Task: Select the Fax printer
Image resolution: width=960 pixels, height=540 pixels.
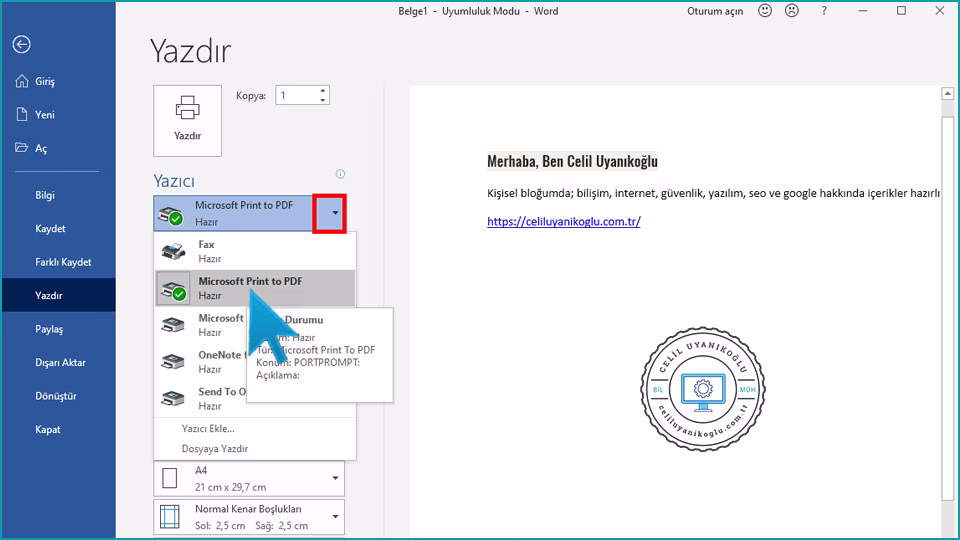Action: (255, 251)
